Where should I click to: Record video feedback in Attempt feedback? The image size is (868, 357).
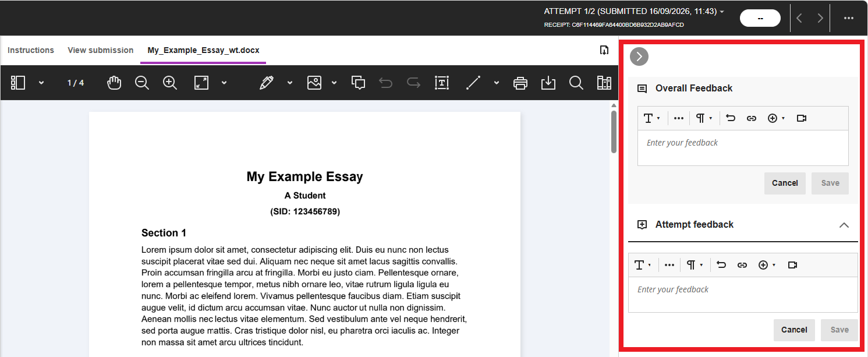click(x=792, y=265)
